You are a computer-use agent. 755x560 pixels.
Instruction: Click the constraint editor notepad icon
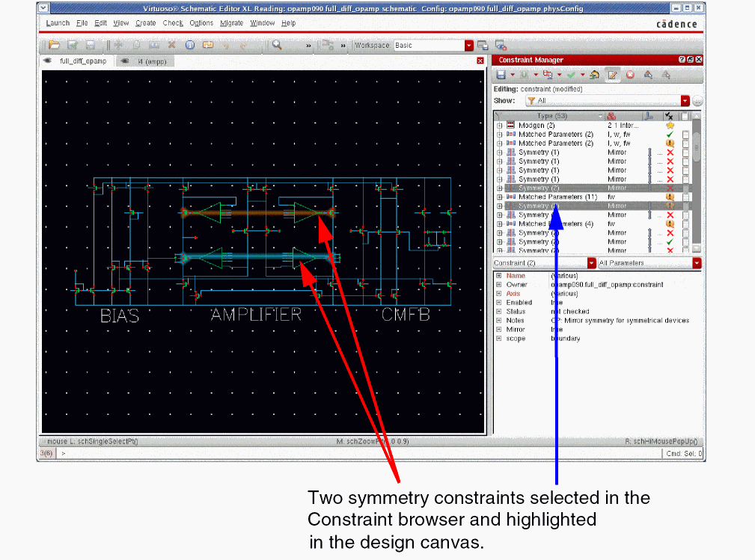tap(612, 74)
